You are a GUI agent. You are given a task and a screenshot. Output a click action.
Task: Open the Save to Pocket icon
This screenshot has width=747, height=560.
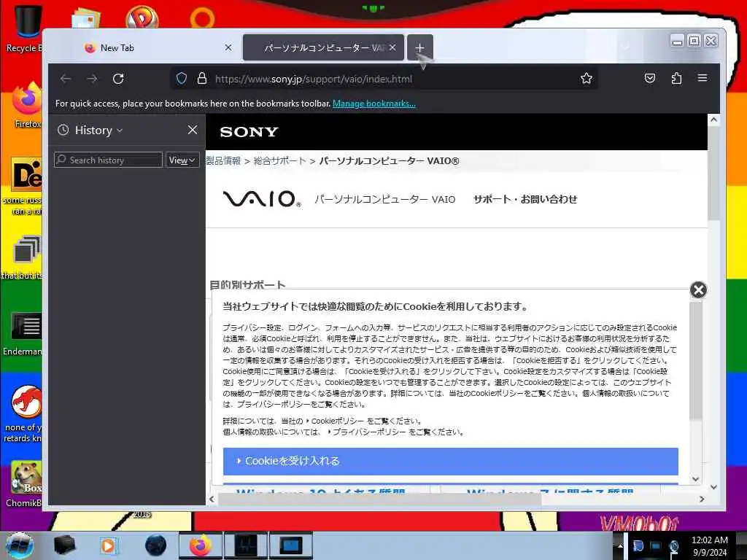coord(650,78)
